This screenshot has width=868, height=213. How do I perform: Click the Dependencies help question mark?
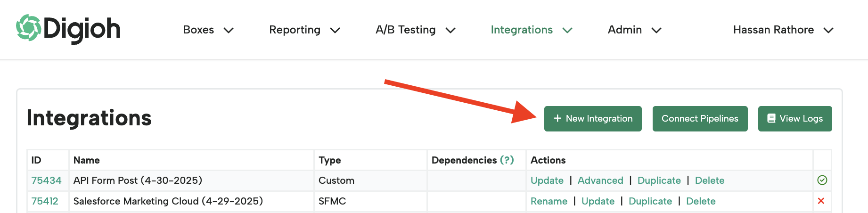pyautogui.click(x=507, y=160)
